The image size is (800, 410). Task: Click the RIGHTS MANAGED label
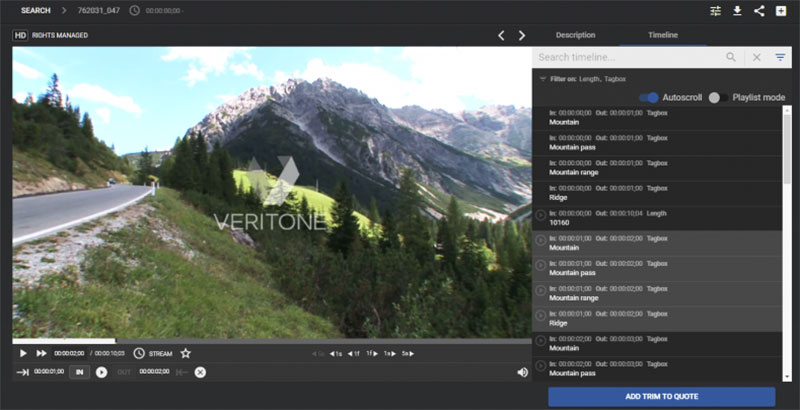click(x=60, y=35)
